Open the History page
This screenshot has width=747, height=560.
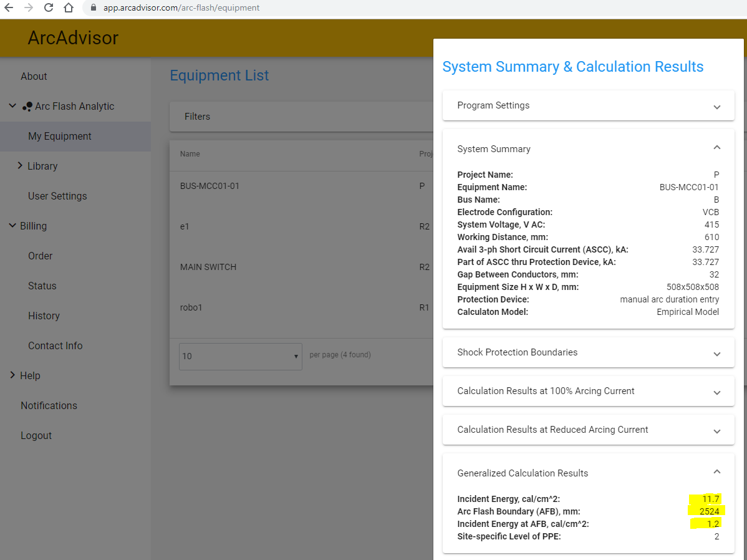coord(44,316)
